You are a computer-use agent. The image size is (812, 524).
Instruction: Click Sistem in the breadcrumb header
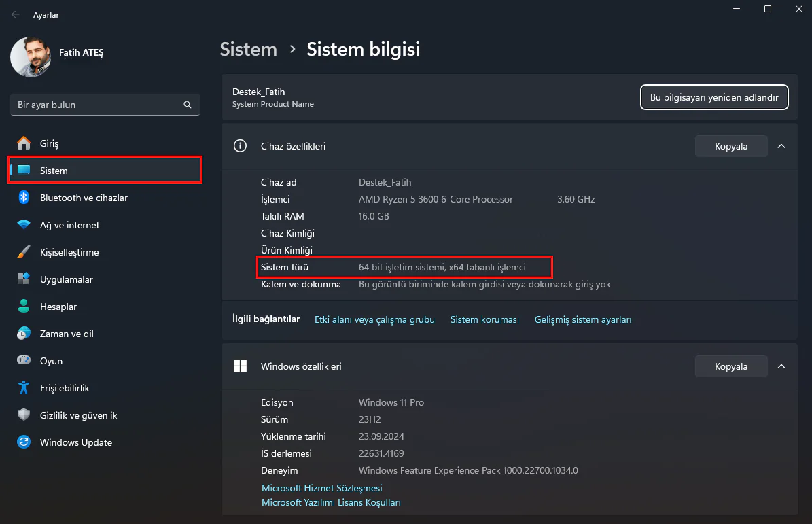click(x=248, y=49)
